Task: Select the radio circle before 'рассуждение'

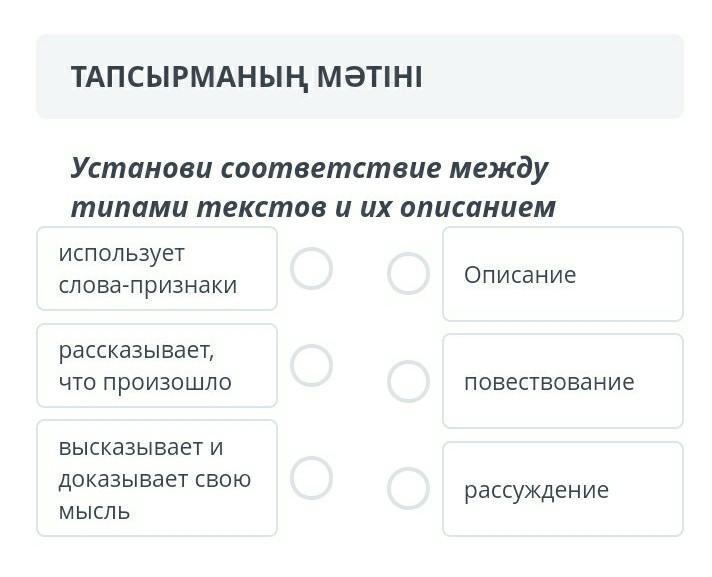Action: pyautogui.click(x=408, y=488)
